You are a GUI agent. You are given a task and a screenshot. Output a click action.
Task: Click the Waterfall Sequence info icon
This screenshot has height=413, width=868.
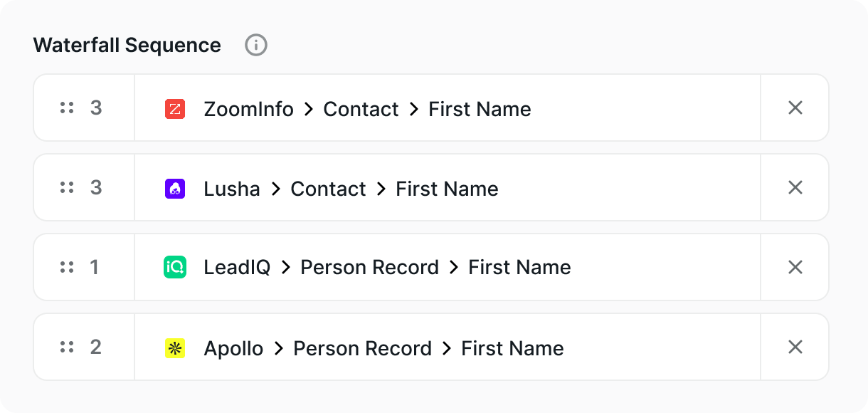(256, 46)
